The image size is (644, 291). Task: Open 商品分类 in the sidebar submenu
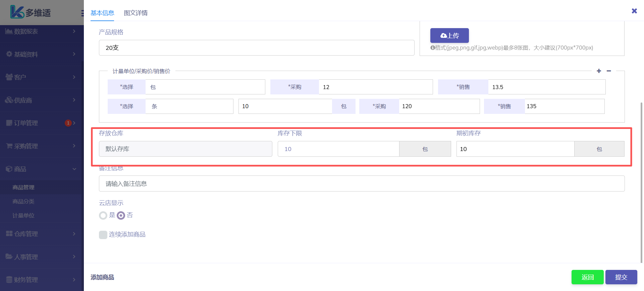coord(23,201)
